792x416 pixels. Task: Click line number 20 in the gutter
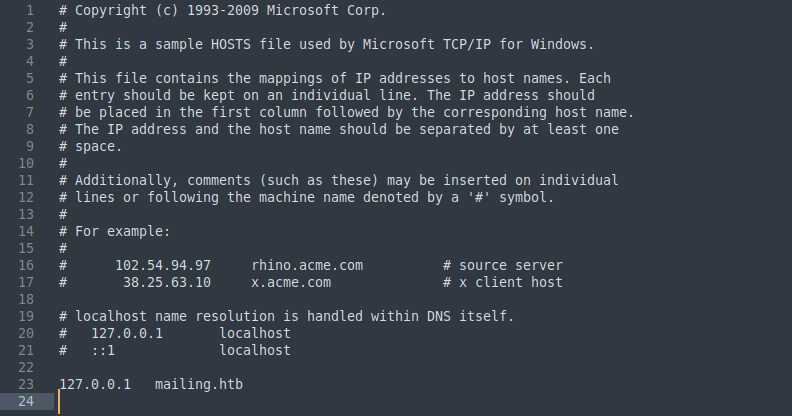pos(26,333)
